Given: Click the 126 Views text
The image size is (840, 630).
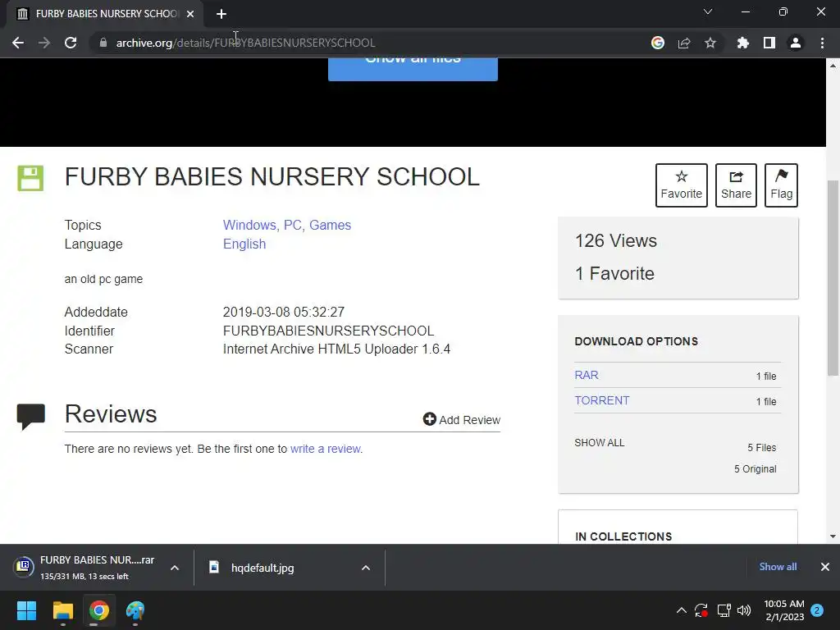Looking at the screenshot, I should point(616,240).
